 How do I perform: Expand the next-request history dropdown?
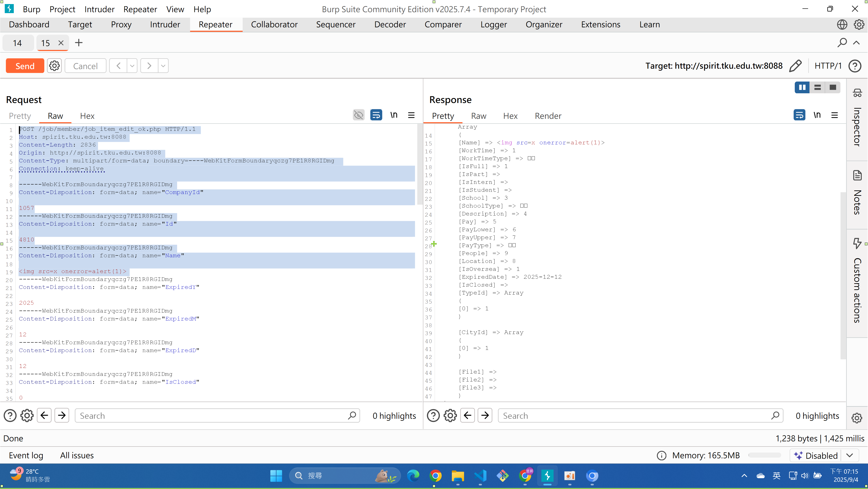tap(163, 66)
